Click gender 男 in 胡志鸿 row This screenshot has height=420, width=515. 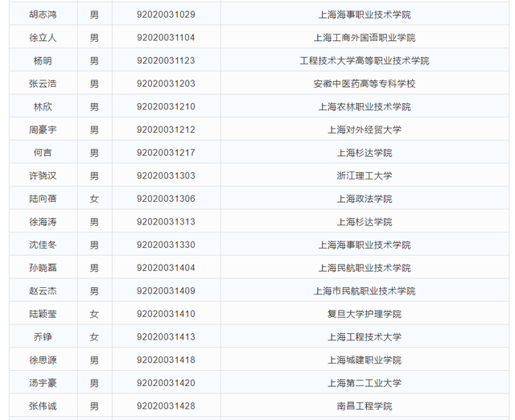click(94, 14)
